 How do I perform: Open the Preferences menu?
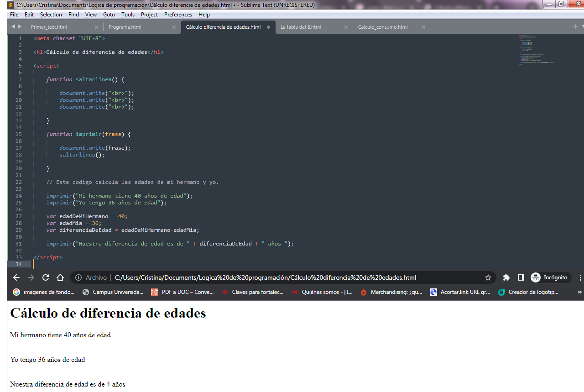(178, 15)
